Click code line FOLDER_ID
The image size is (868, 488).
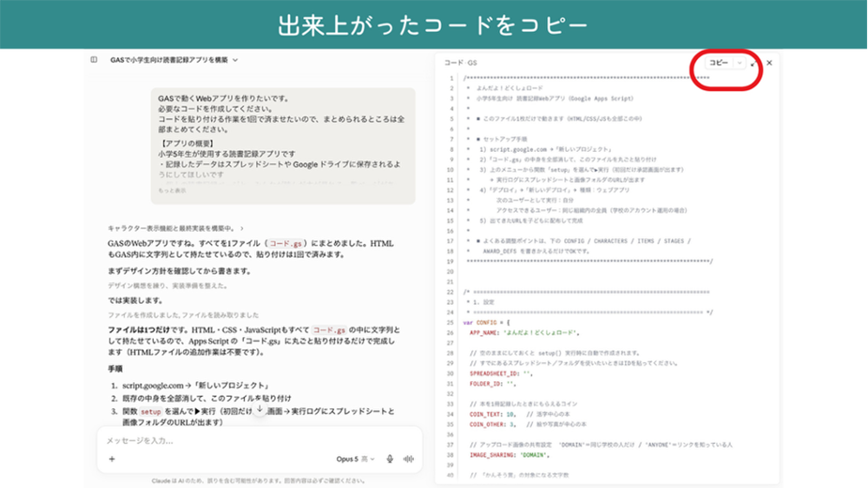pyautogui.click(x=493, y=383)
